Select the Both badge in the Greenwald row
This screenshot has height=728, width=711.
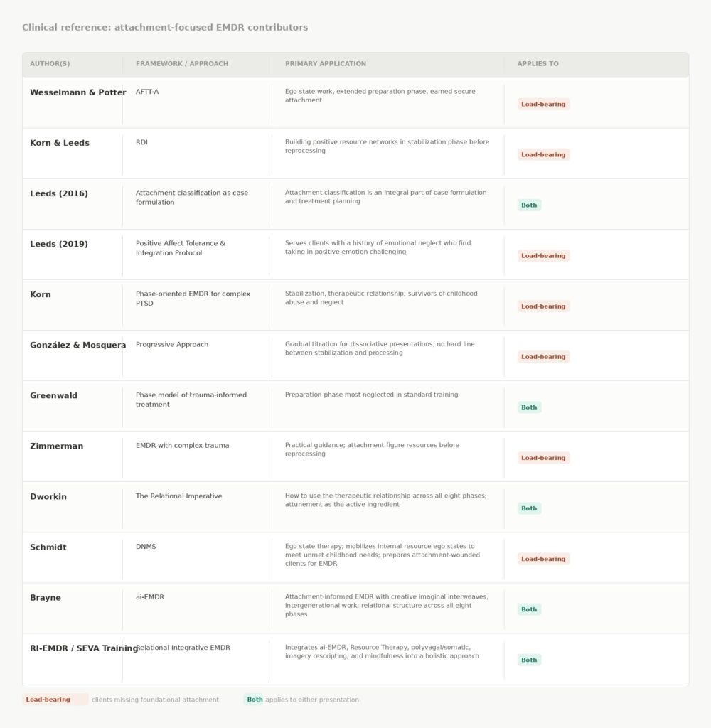click(529, 407)
